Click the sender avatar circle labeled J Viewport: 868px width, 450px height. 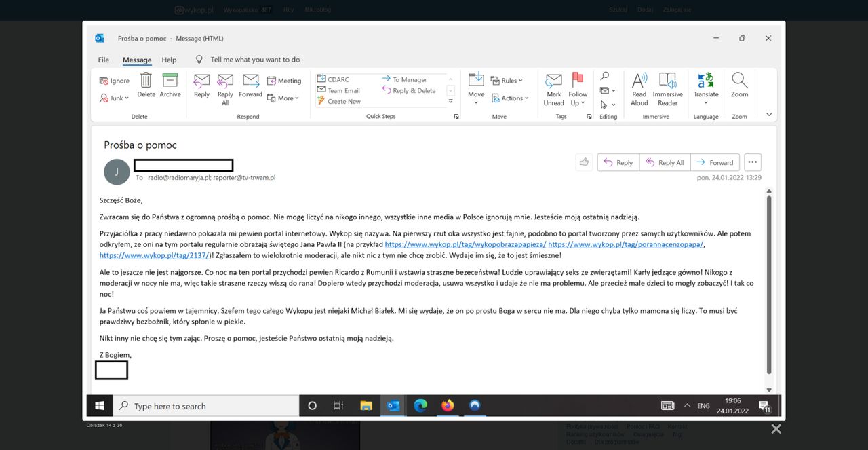pyautogui.click(x=117, y=172)
